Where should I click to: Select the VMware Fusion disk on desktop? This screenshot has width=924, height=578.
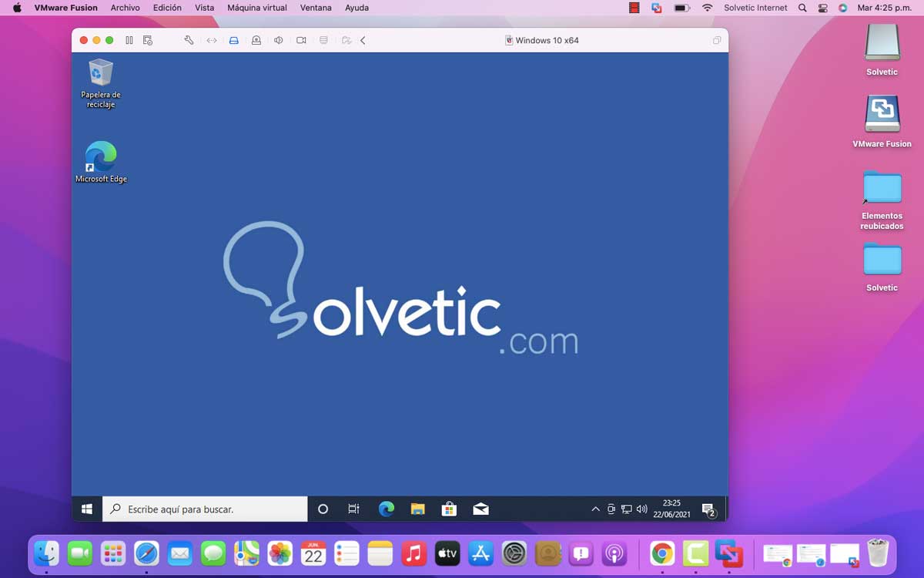pyautogui.click(x=882, y=122)
